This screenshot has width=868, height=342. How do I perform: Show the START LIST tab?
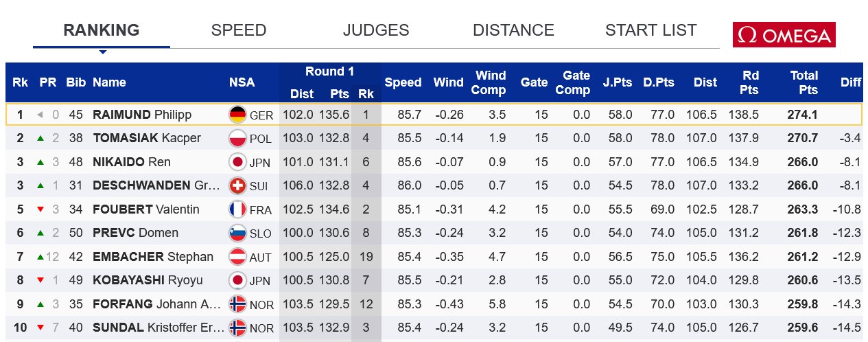[x=650, y=30]
